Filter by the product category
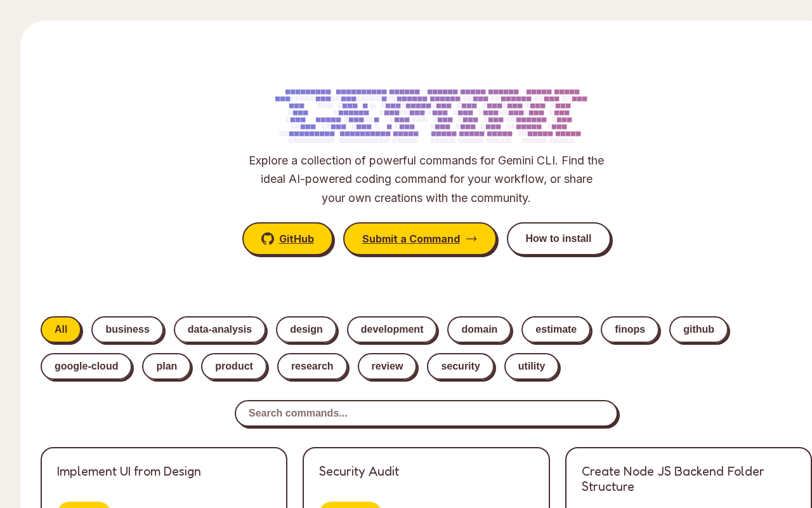 [234, 366]
